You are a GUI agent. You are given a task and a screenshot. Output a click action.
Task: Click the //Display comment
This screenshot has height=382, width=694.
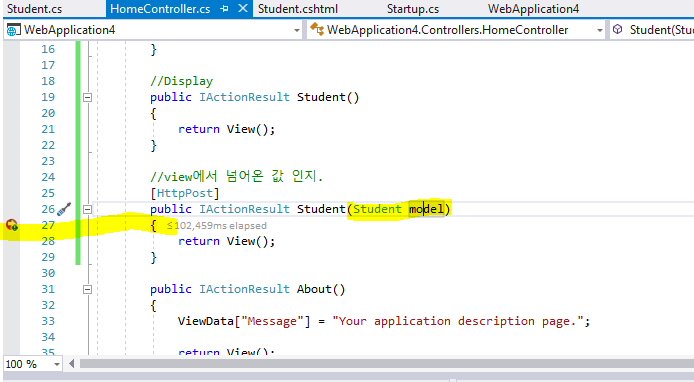(x=181, y=81)
